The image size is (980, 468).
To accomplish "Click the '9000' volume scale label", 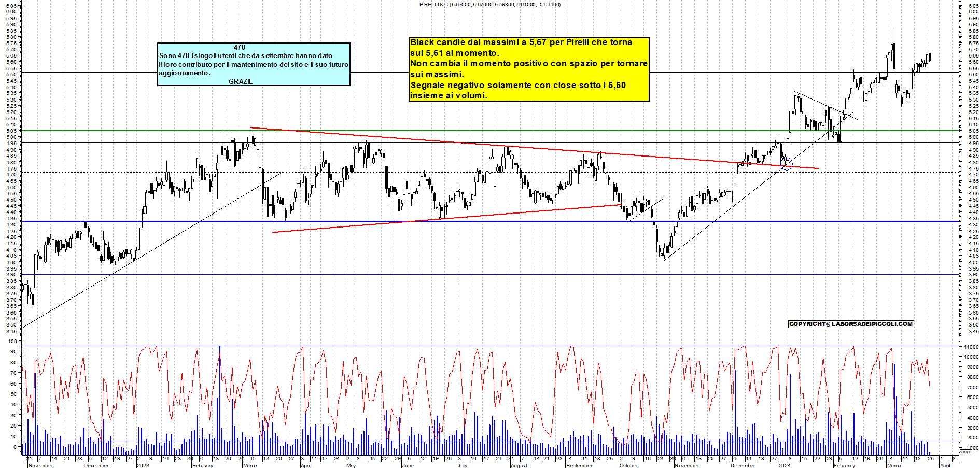I will click(972, 367).
